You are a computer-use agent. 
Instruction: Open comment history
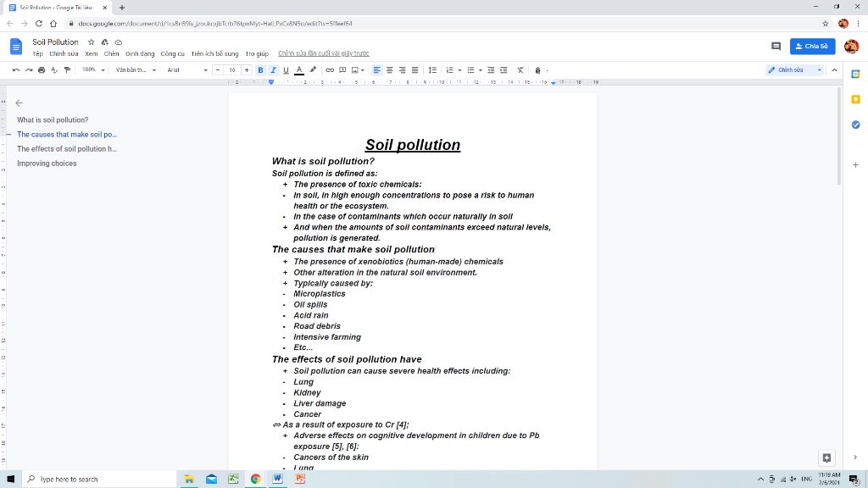[776, 47]
